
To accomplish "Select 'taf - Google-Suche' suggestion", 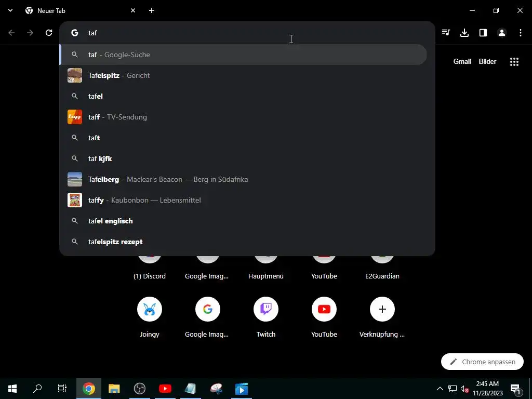I will tap(243, 55).
